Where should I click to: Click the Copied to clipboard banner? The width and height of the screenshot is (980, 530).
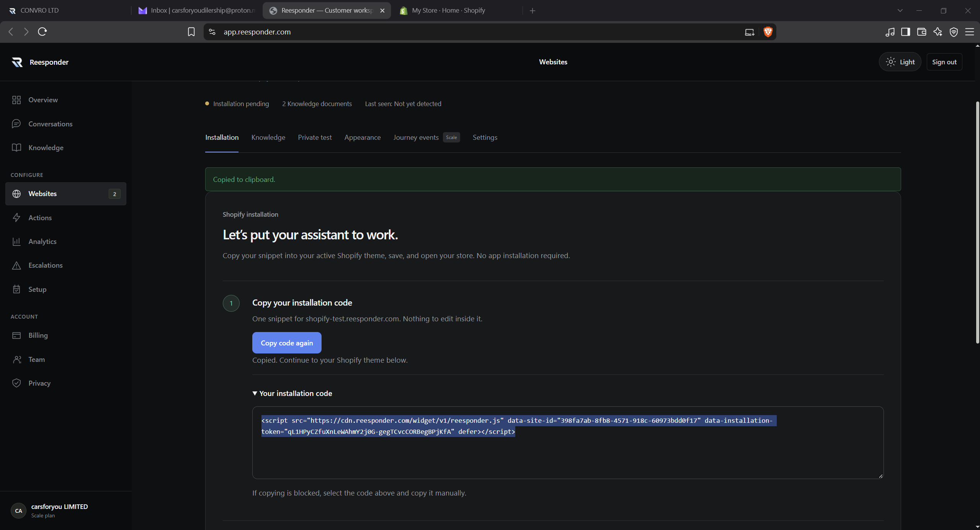pyautogui.click(x=553, y=179)
